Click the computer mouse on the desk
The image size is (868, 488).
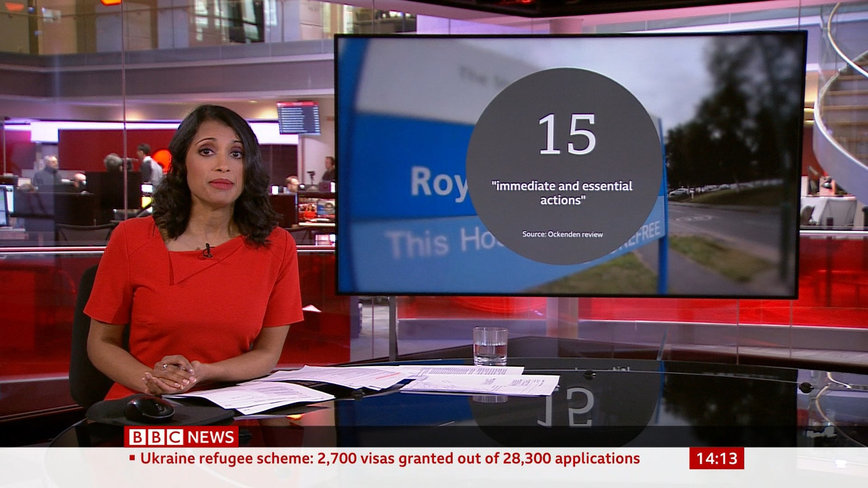150,408
